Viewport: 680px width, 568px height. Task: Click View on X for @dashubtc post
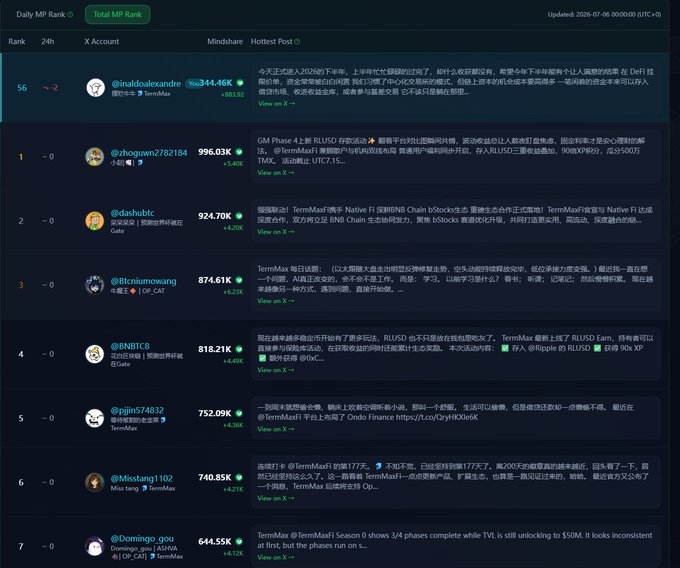[x=276, y=232]
